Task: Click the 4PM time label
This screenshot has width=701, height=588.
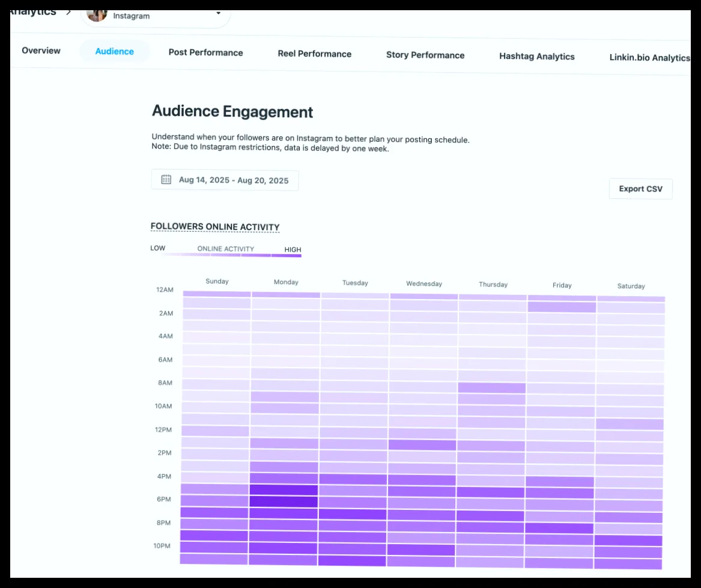Action: 164,476
